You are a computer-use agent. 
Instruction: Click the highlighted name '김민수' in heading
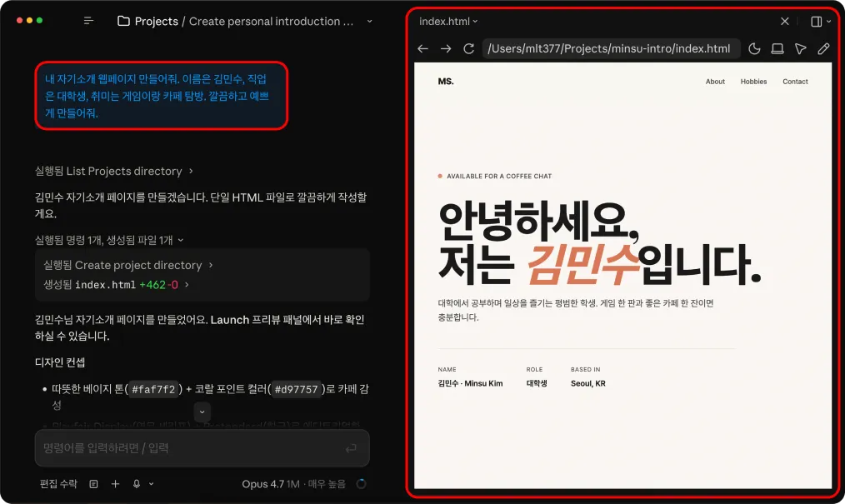583,265
